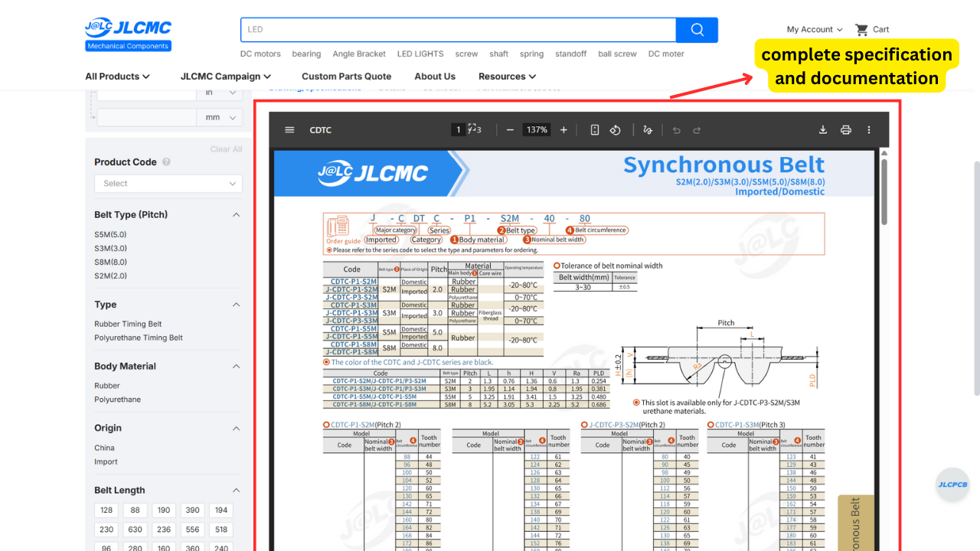Select belt length 194
The height and width of the screenshot is (551, 980).
(221, 510)
